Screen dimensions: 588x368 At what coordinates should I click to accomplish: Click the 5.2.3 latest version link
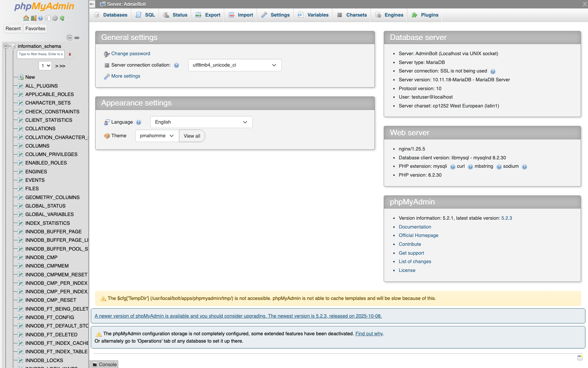click(x=507, y=218)
